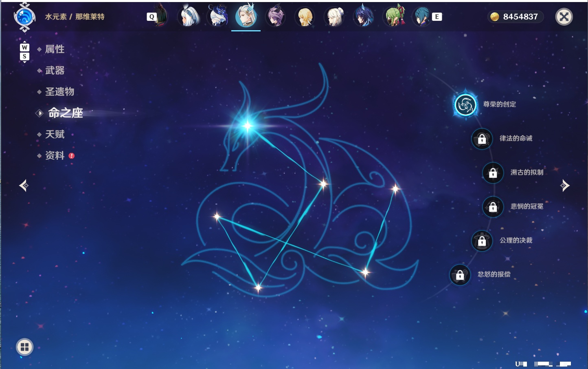Close the character screen
This screenshot has width=588, height=369.
[x=564, y=17]
